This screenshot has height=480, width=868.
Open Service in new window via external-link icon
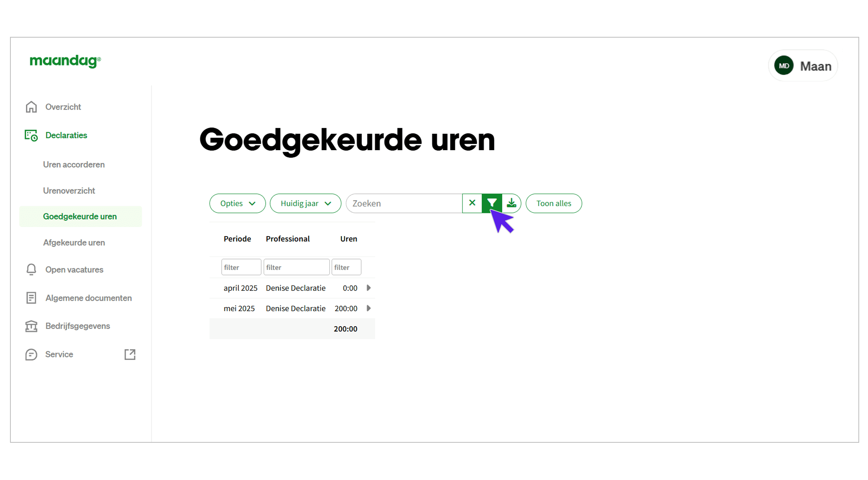tap(130, 354)
